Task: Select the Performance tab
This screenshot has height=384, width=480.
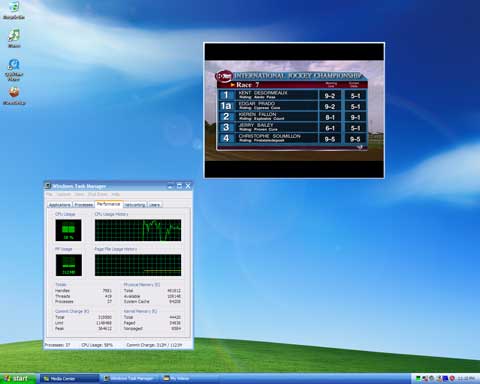Action: click(109, 204)
